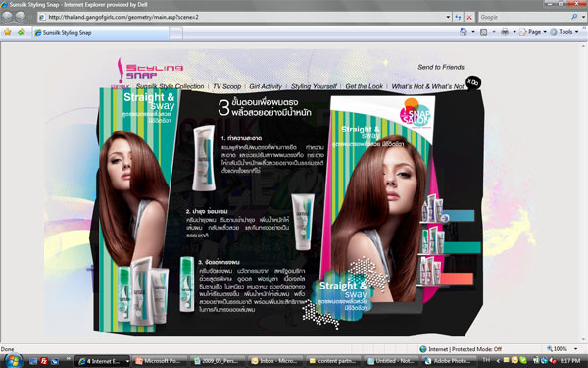Click inside the Google search box

point(523,17)
